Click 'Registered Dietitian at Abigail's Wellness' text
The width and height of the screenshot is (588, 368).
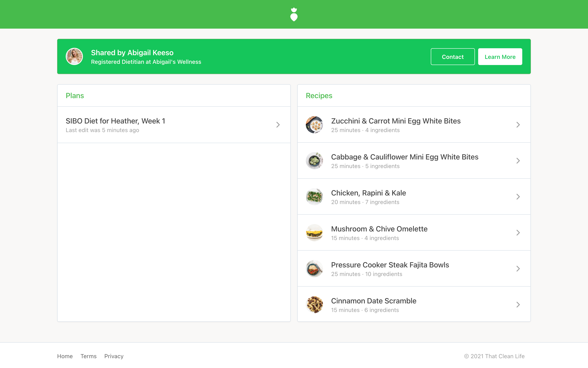(x=146, y=62)
